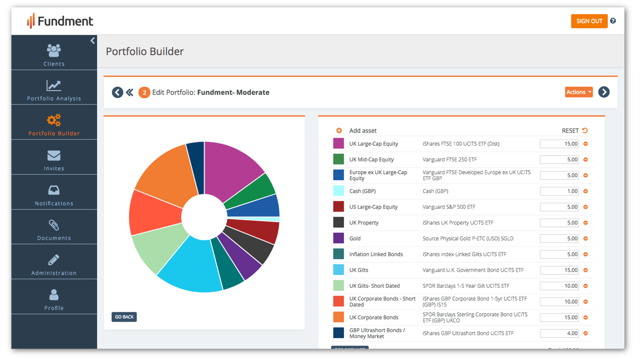Remove UK Corporate Bonds - Short Dated asset
The width and height of the screenshot is (644, 364).
[586, 302]
